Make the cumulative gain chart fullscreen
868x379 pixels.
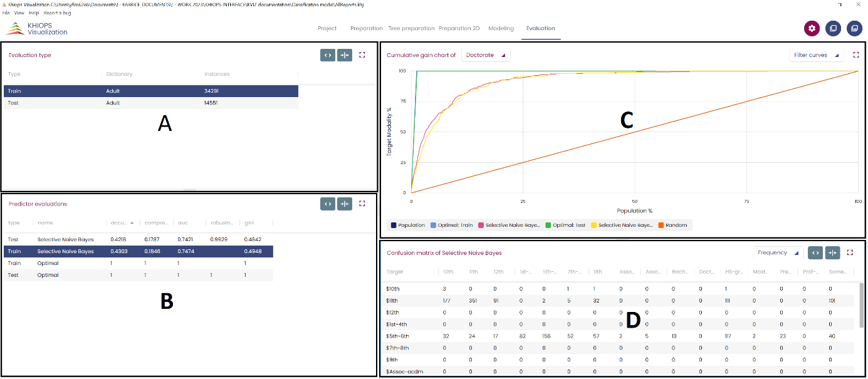pos(856,55)
